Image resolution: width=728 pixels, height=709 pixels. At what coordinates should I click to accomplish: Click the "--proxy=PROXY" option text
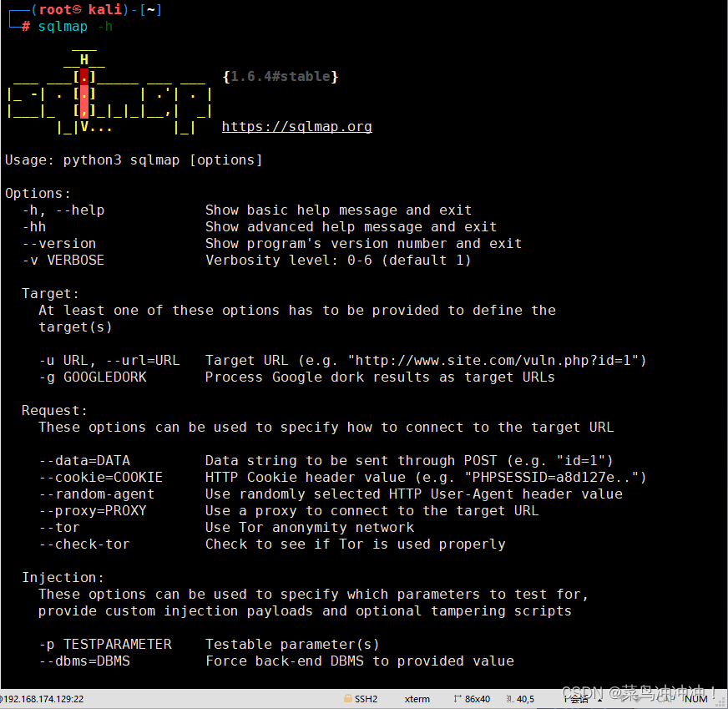pyautogui.click(x=93, y=511)
